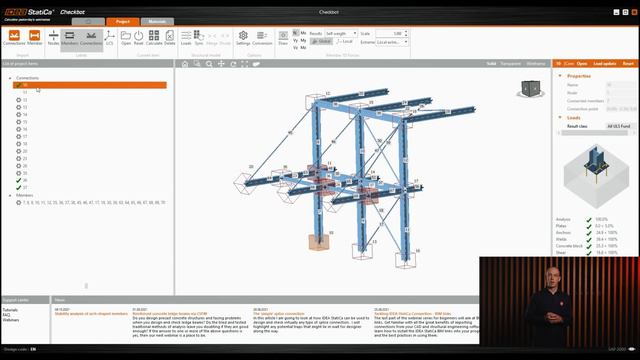Toggle the Vy internal force option
Screen dimensions: 640x360
296,40
